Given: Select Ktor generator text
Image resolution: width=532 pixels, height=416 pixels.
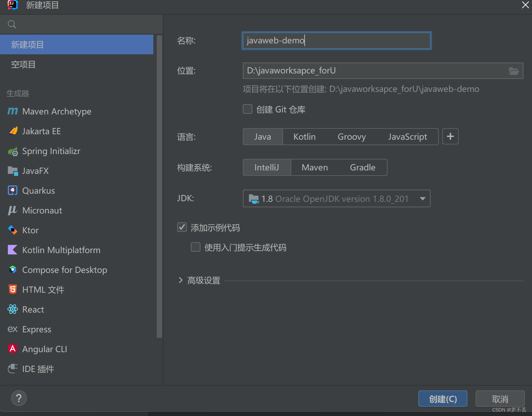Looking at the screenshot, I should [30, 230].
